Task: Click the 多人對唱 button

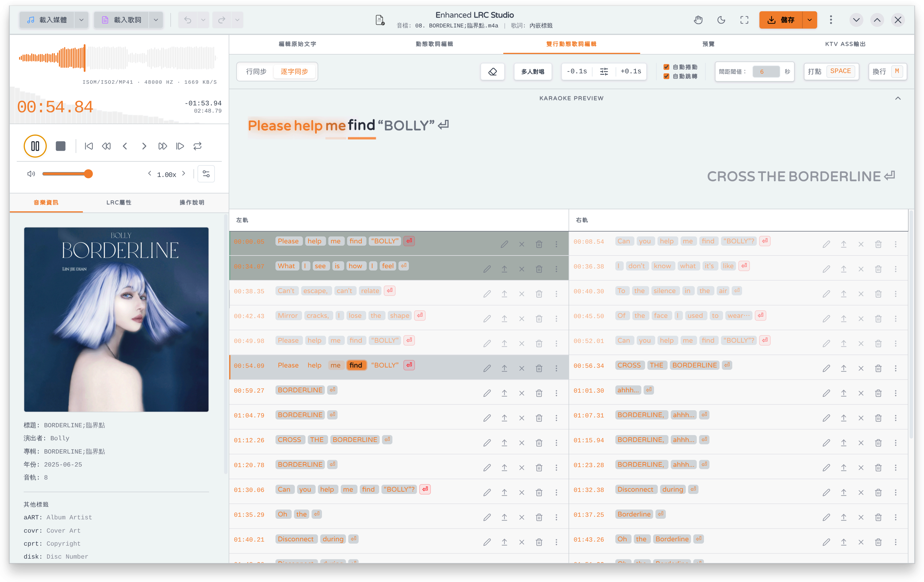Action: [x=533, y=72]
